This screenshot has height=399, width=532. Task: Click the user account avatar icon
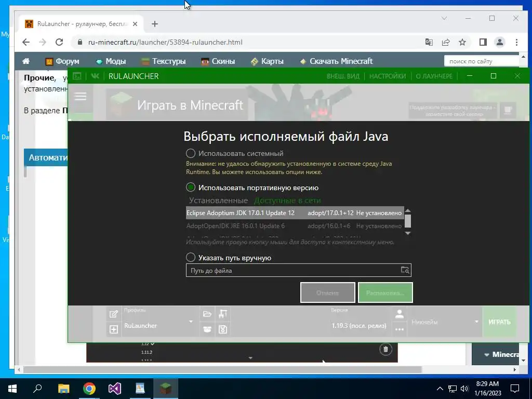coord(400,314)
